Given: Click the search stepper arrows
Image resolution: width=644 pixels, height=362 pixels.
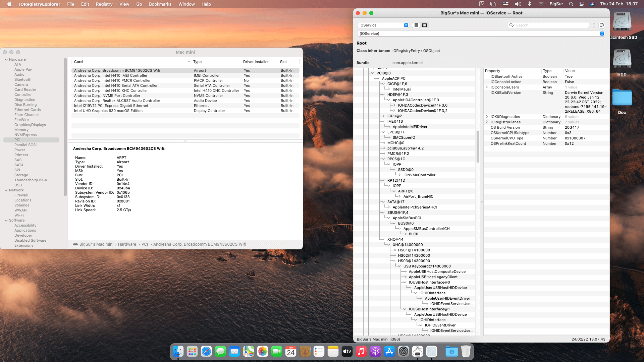Looking at the screenshot, I should tap(594, 25).
